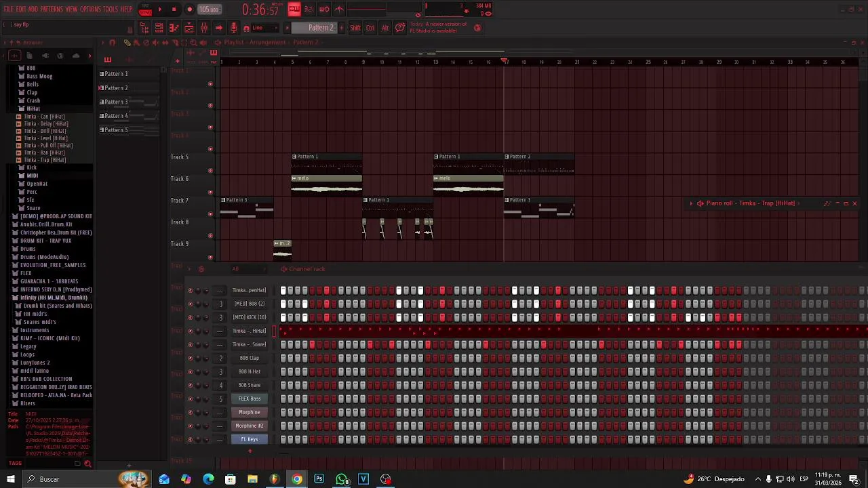868x488 pixels.
Task: Click the tempo 105.000 field
Action: 209,9
